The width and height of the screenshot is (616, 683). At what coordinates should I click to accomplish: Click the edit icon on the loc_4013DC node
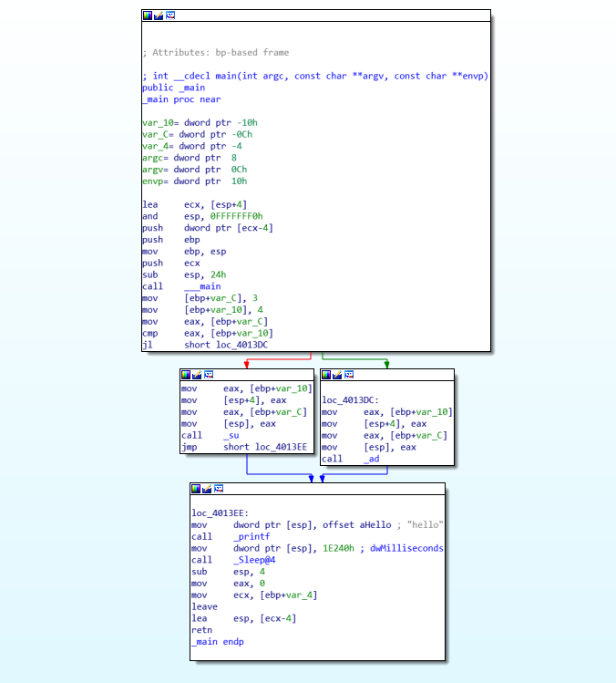click(337, 375)
